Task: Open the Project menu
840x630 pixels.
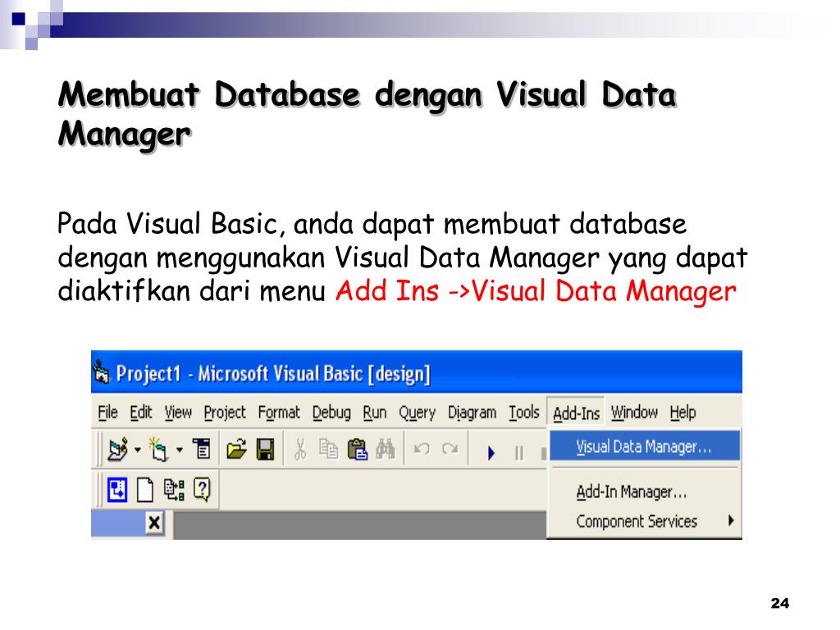Action: [x=225, y=413]
